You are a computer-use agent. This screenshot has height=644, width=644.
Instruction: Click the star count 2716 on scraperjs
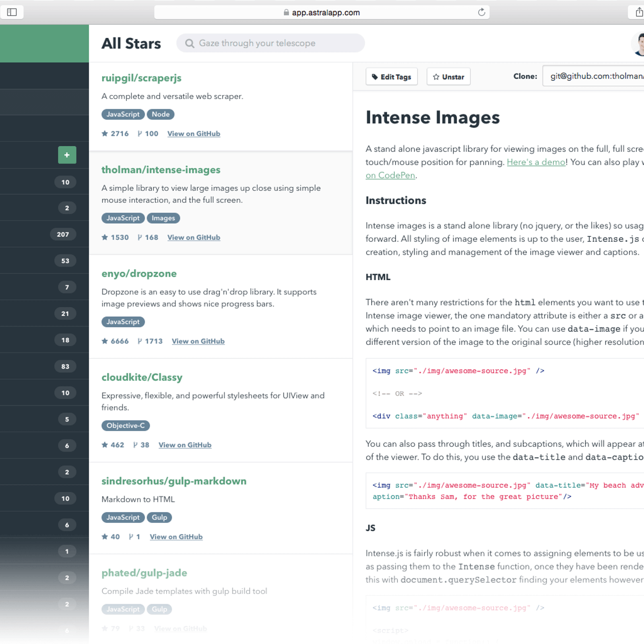(115, 134)
